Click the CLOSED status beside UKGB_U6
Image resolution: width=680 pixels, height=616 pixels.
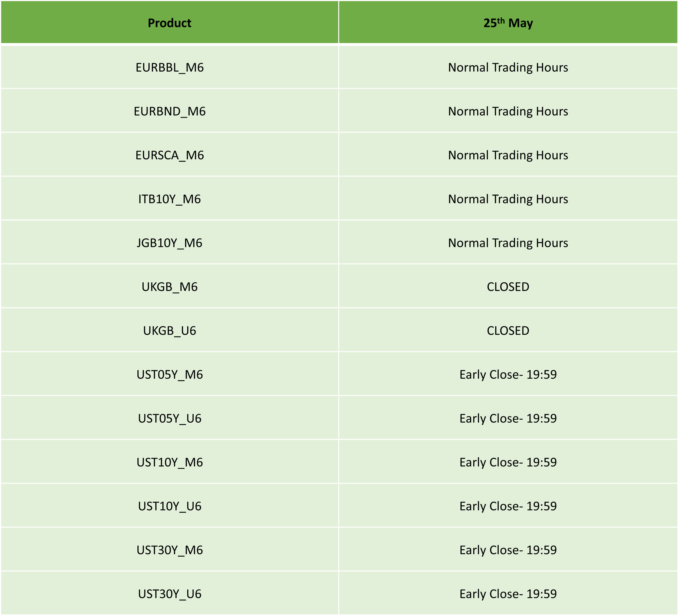pyautogui.click(x=508, y=331)
